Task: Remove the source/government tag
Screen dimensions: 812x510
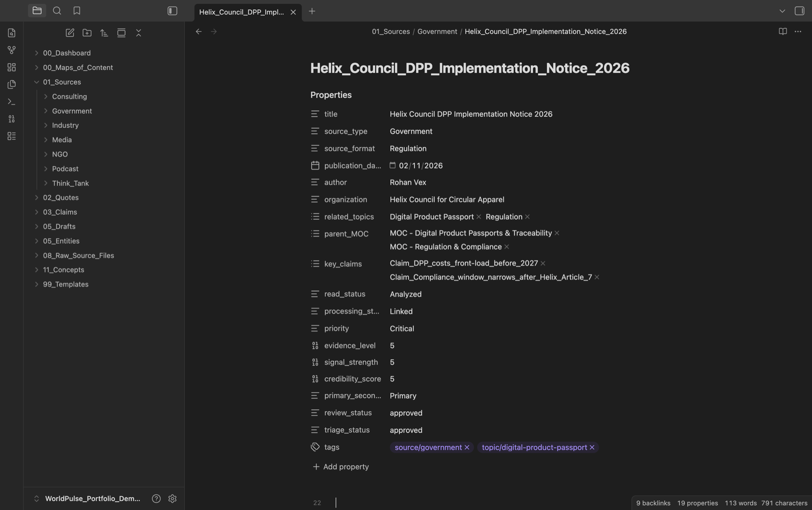Action: click(x=467, y=447)
